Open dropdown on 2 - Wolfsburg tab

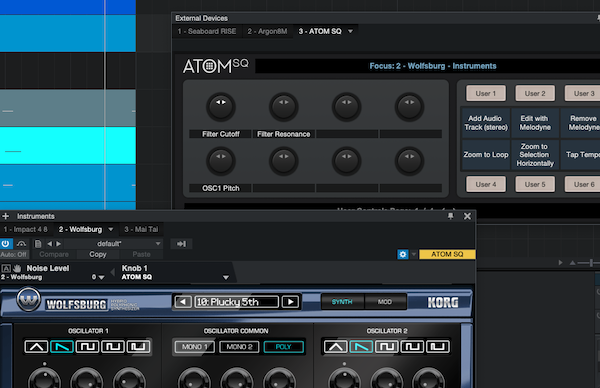click(111, 229)
